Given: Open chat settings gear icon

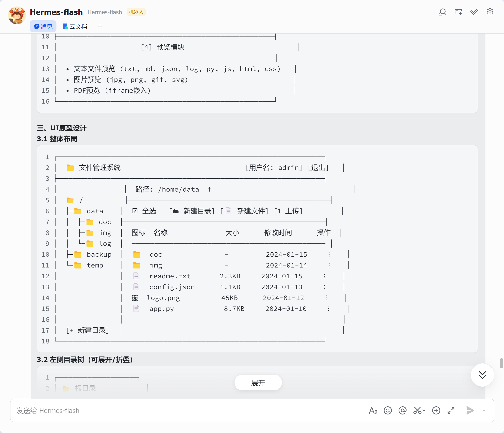Looking at the screenshot, I should coord(490,12).
